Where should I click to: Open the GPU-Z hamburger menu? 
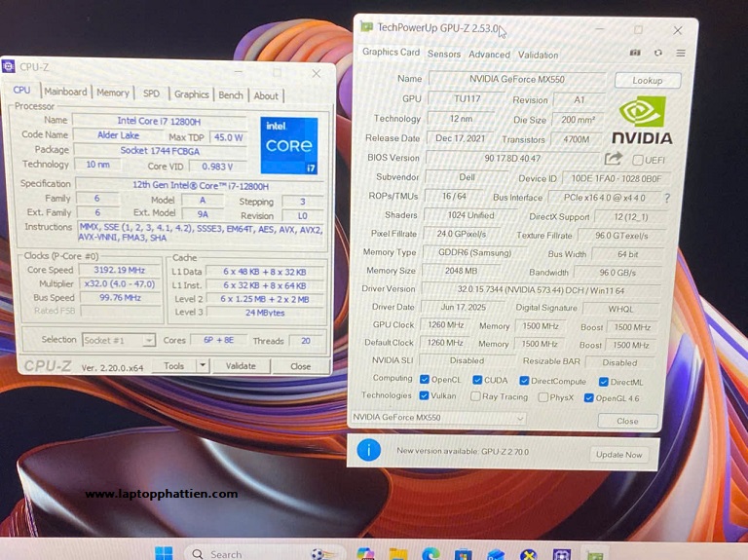[681, 53]
